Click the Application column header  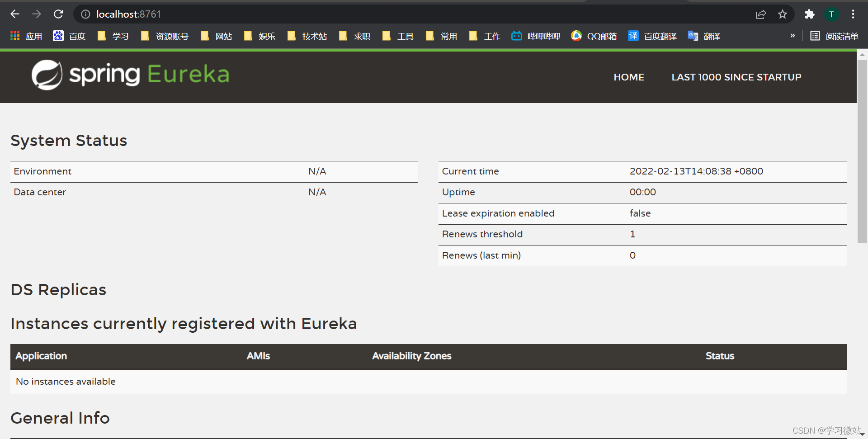(41, 356)
